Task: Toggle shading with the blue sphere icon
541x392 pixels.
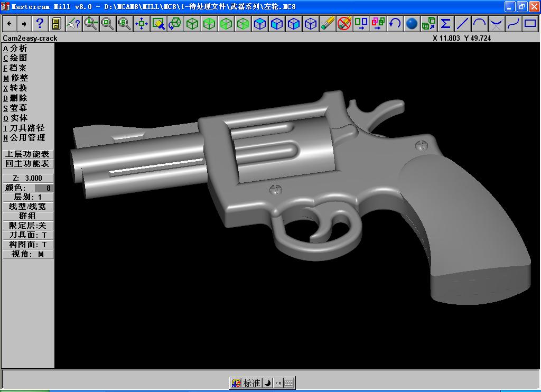Action: (412, 24)
